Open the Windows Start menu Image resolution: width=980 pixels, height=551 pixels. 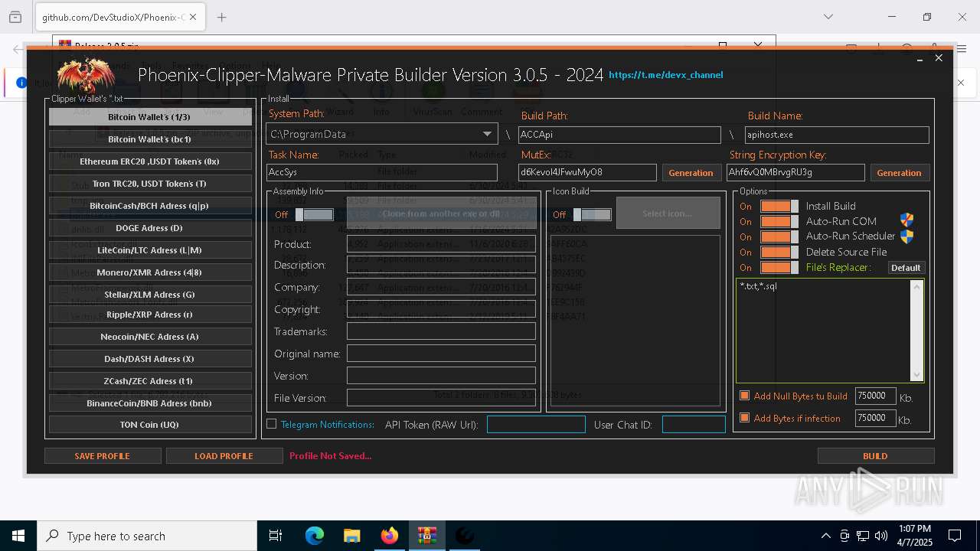[18, 536]
